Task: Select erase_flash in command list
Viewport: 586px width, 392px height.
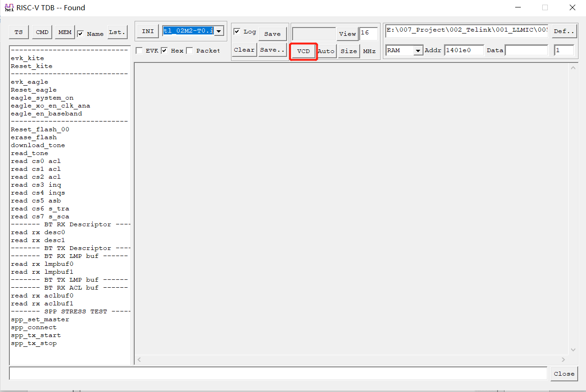Action: click(x=34, y=137)
